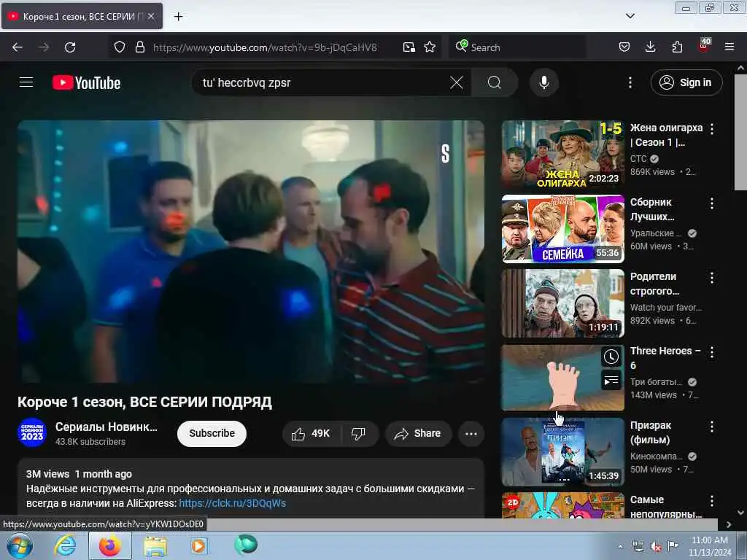Open options menu for Three Heroes video
Image resolution: width=747 pixels, height=560 pixels.
tap(712, 352)
